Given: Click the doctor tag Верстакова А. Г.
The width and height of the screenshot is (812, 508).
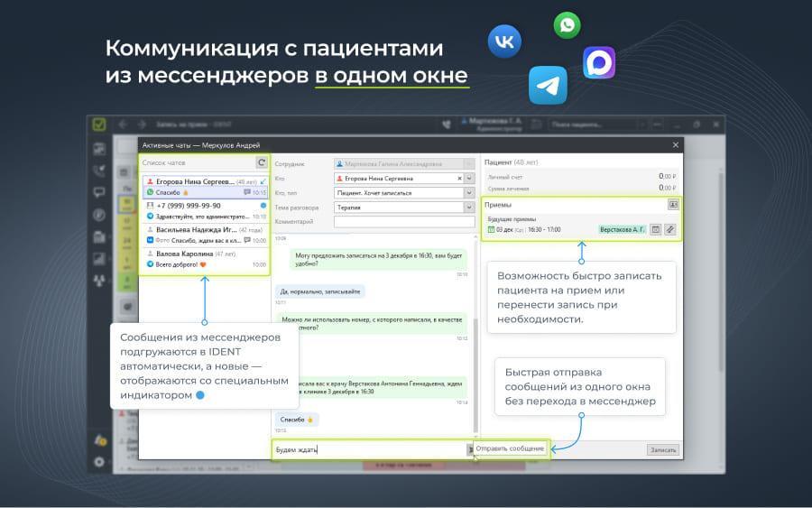Looking at the screenshot, I should pos(622,229).
